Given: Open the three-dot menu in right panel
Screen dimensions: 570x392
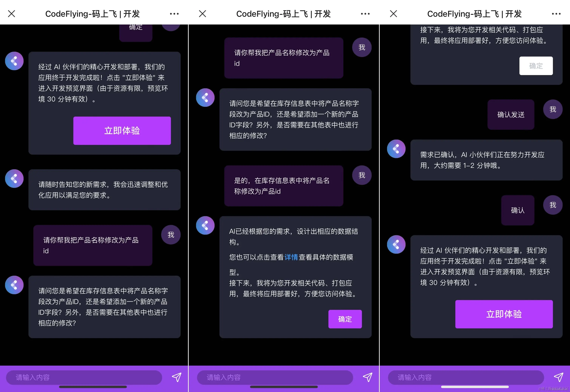Looking at the screenshot, I should tap(556, 14).
